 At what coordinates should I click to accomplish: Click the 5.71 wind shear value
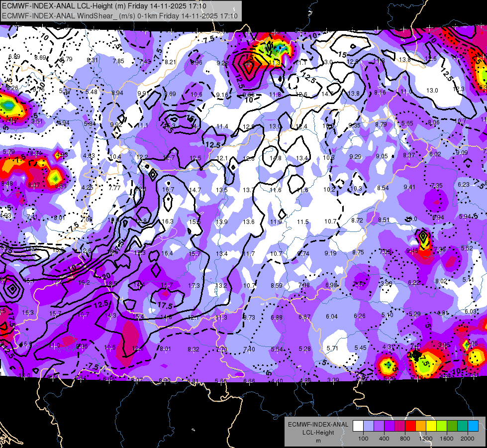(332, 348)
